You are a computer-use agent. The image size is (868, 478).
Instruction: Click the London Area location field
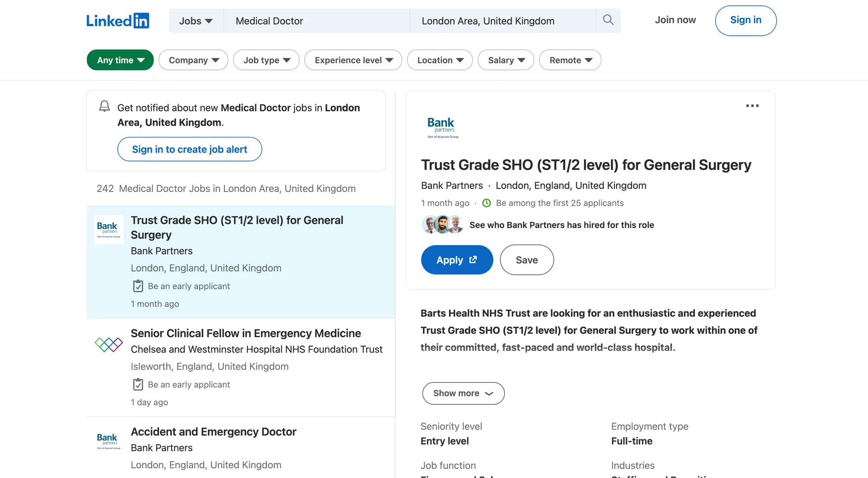[x=503, y=21]
